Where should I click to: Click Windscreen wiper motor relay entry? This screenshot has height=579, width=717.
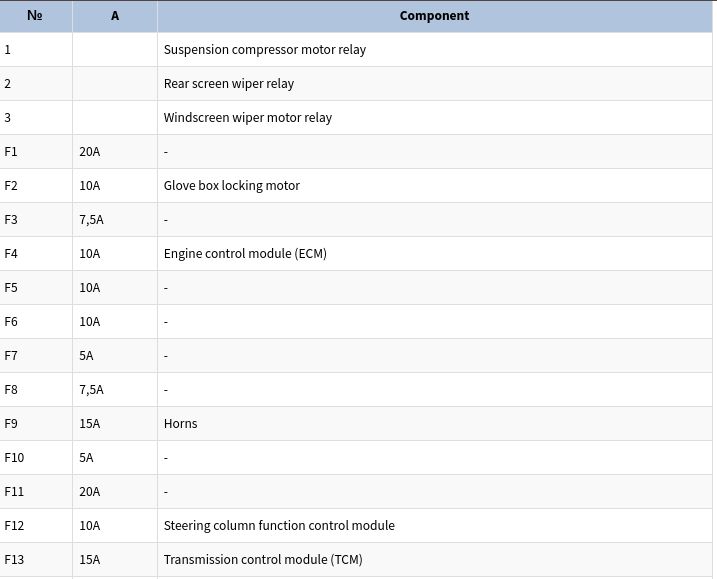point(248,118)
